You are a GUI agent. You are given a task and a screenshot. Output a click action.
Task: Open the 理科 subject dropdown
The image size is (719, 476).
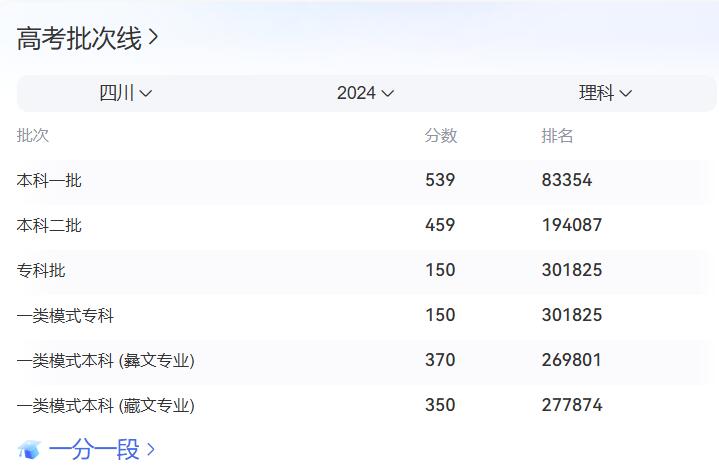[605, 93]
